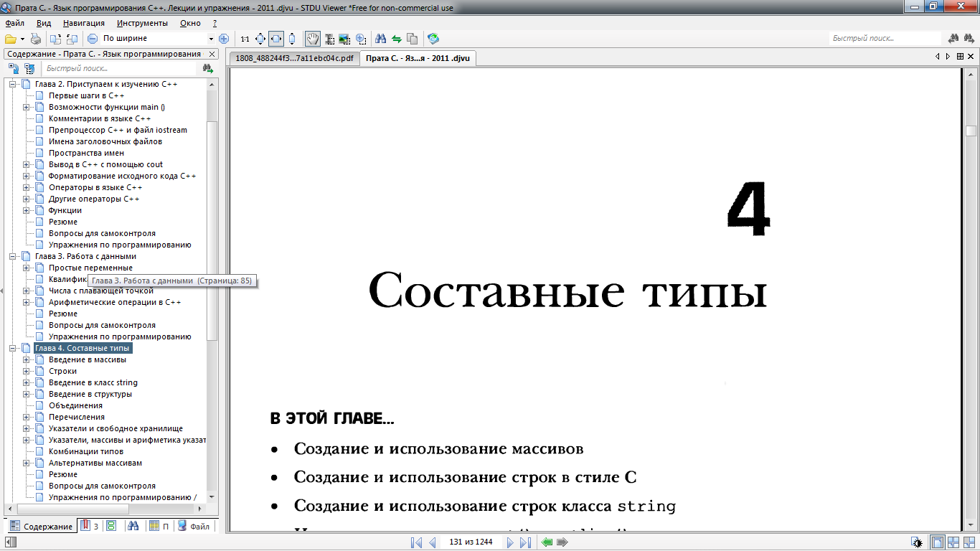Image resolution: width=980 pixels, height=551 pixels.
Task: Select the hand pan tool
Action: tap(313, 39)
